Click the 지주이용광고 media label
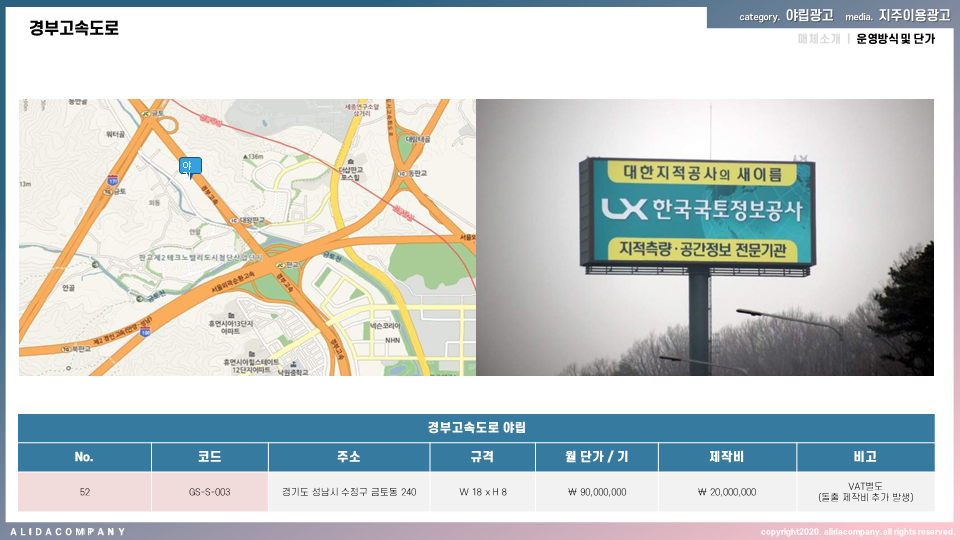 coord(914,16)
